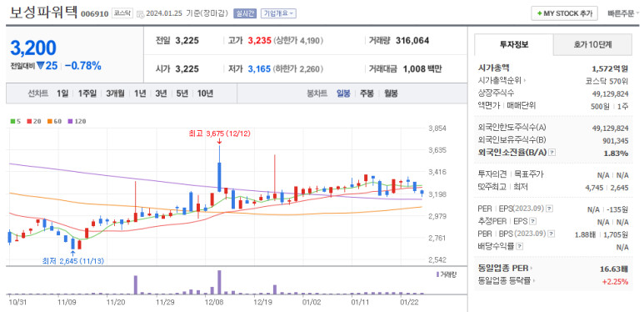Expand the 동일업종 등락률 details arrow
Screen dimensions: 644x312
pos(535,282)
